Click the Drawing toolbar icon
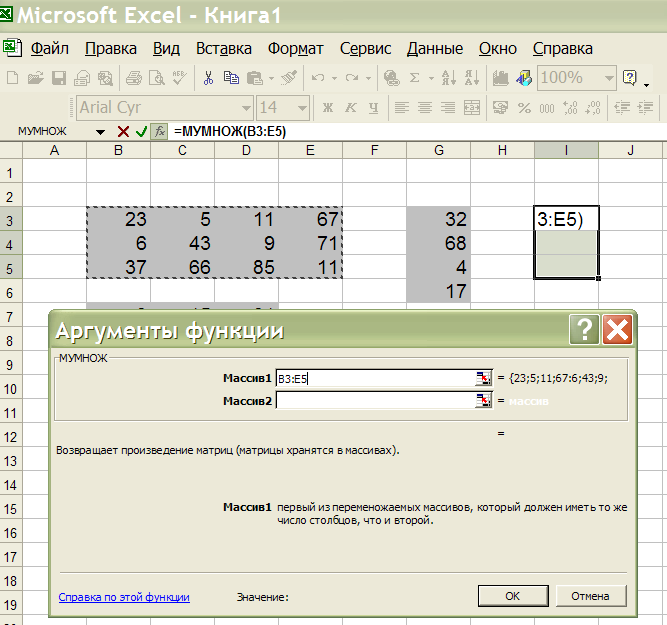667x625 pixels. coord(524,78)
